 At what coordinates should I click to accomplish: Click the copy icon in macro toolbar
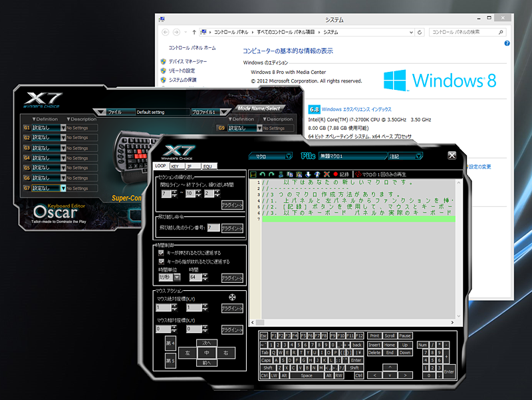click(x=290, y=174)
